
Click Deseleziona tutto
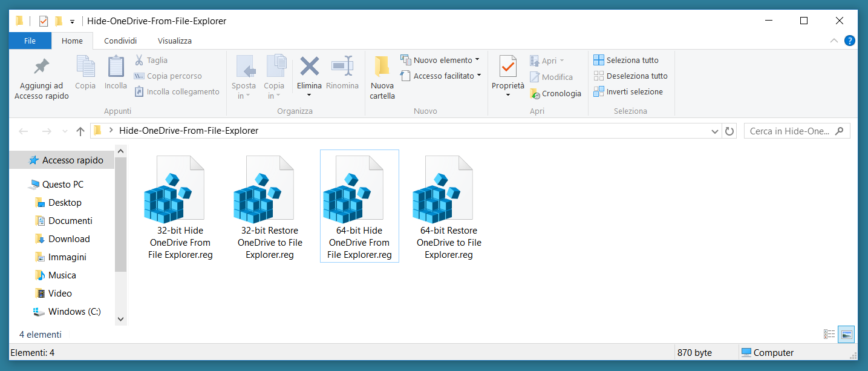(x=630, y=76)
